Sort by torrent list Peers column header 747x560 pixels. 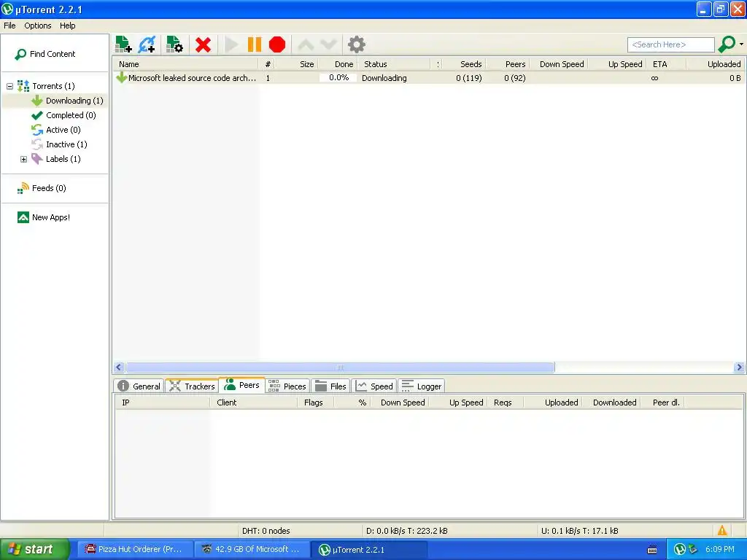click(508, 64)
